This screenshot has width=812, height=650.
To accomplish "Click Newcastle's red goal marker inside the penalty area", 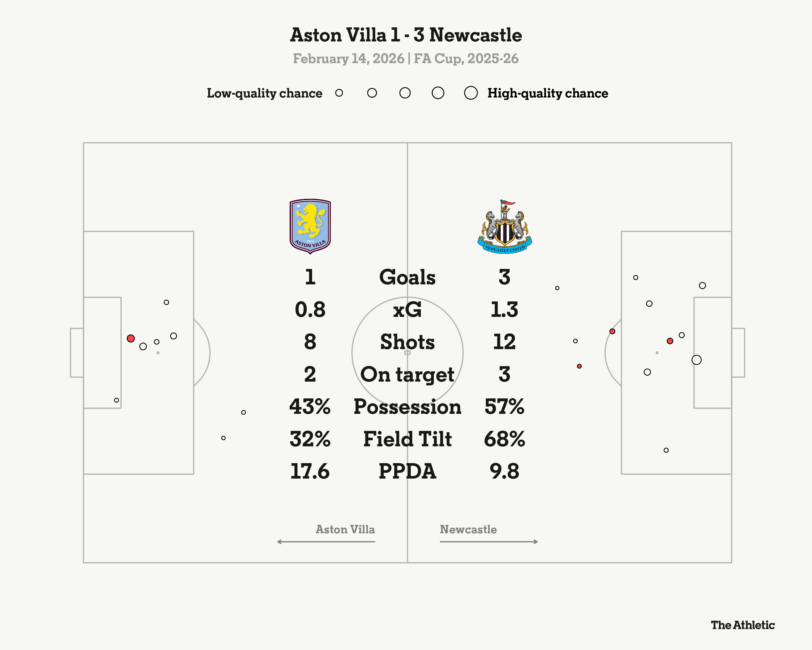I will click(x=670, y=341).
